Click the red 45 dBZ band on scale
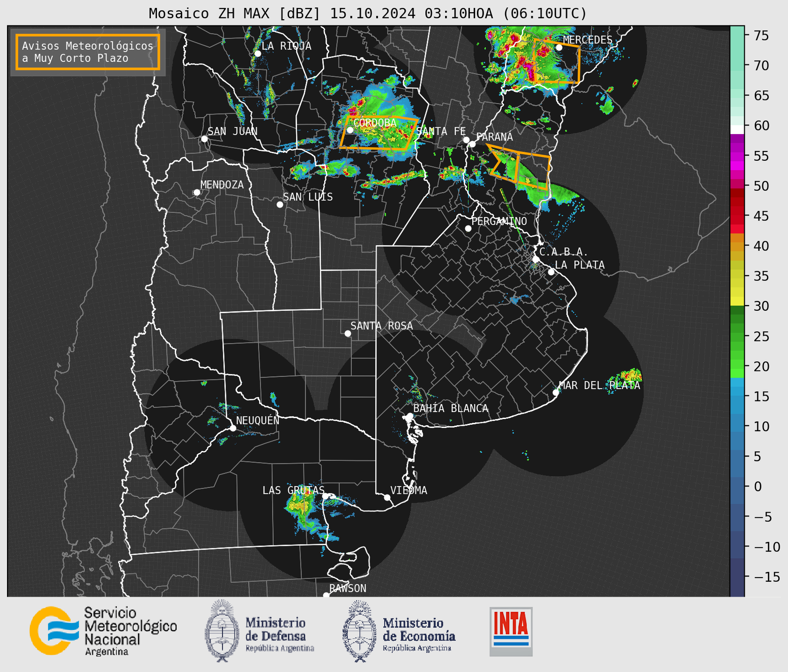The width and height of the screenshot is (788, 672). (x=737, y=216)
